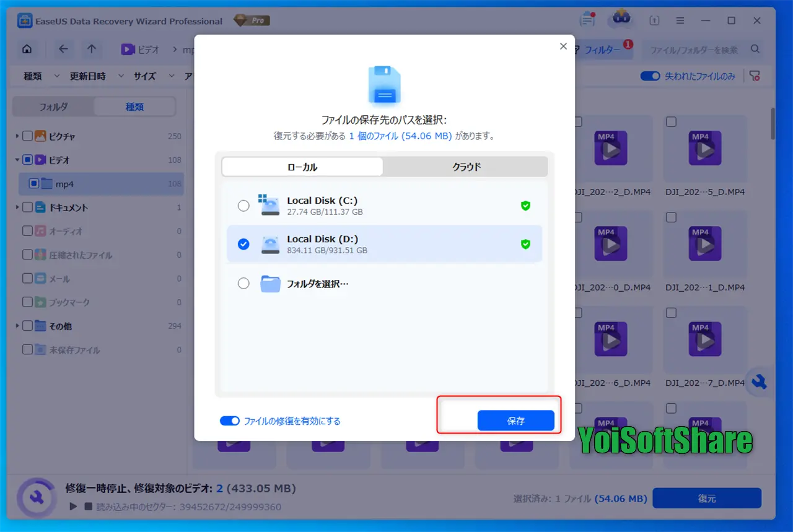
Task: Click the 復元 recover button
Action: click(x=706, y=498)
